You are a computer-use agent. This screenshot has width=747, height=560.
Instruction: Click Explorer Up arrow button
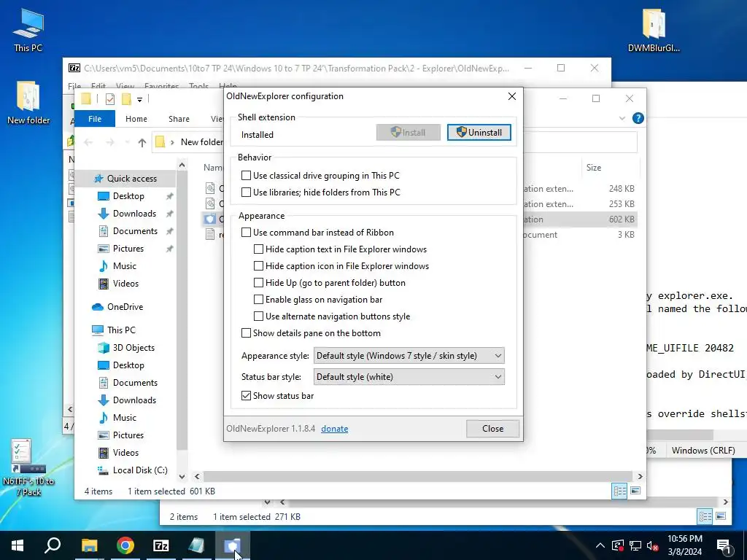pos(142,142)
